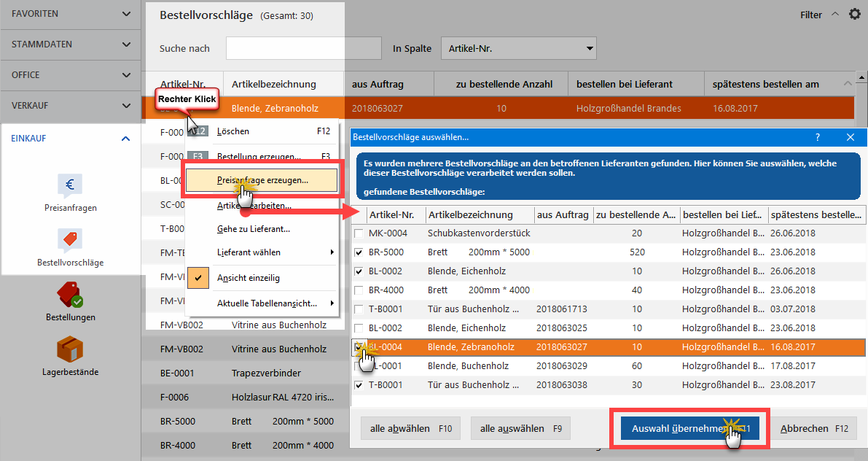Image resolution: width=868 pixels, height=461 pixels.
Task: Select Preisanfrage erzeugen in context menu
Action: pyautogui.click(x=262, y=180)
